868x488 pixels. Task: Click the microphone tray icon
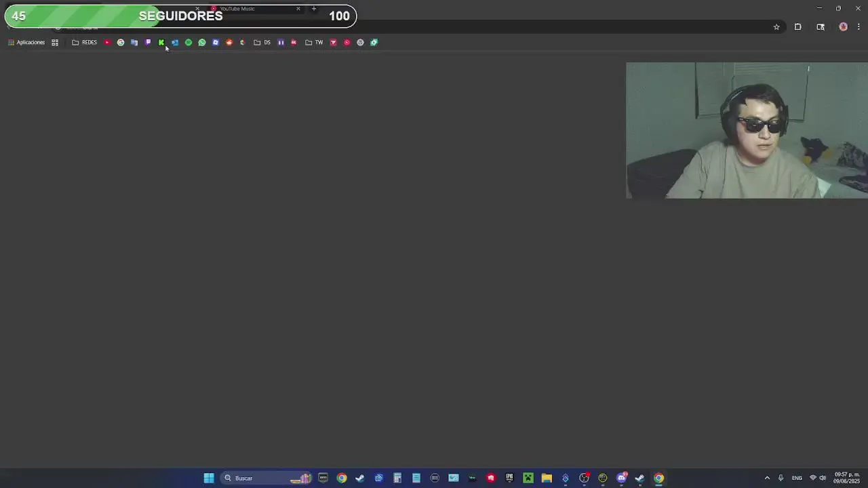click(781, 478)
